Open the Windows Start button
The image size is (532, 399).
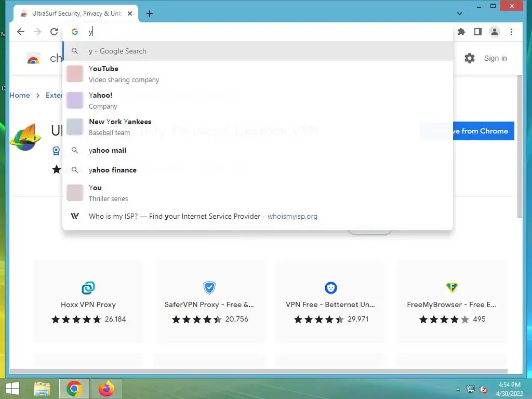(12, 389)
